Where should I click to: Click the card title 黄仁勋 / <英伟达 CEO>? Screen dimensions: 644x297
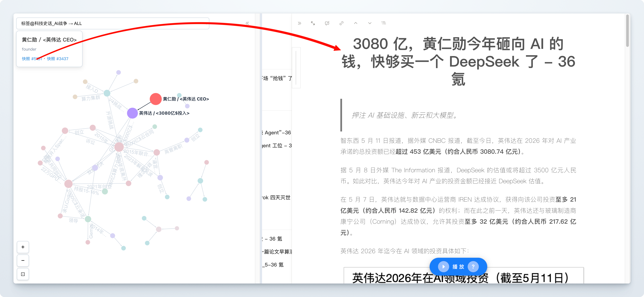pos(49,40)
